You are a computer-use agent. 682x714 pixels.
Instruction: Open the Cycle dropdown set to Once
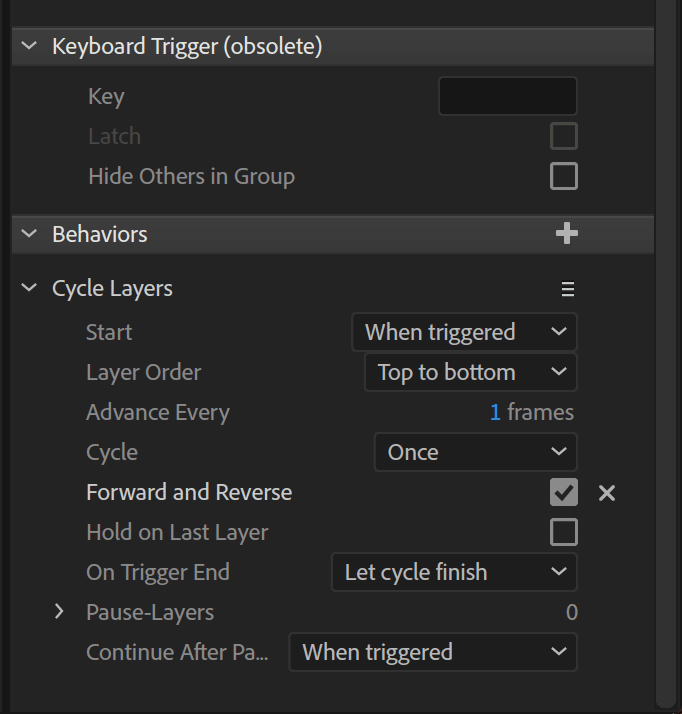point(476,452)
